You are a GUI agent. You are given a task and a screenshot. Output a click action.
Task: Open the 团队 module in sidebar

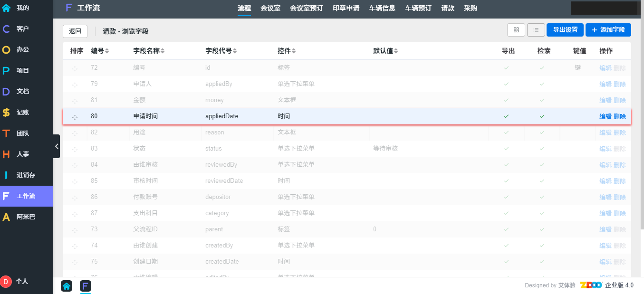[27, 133]
